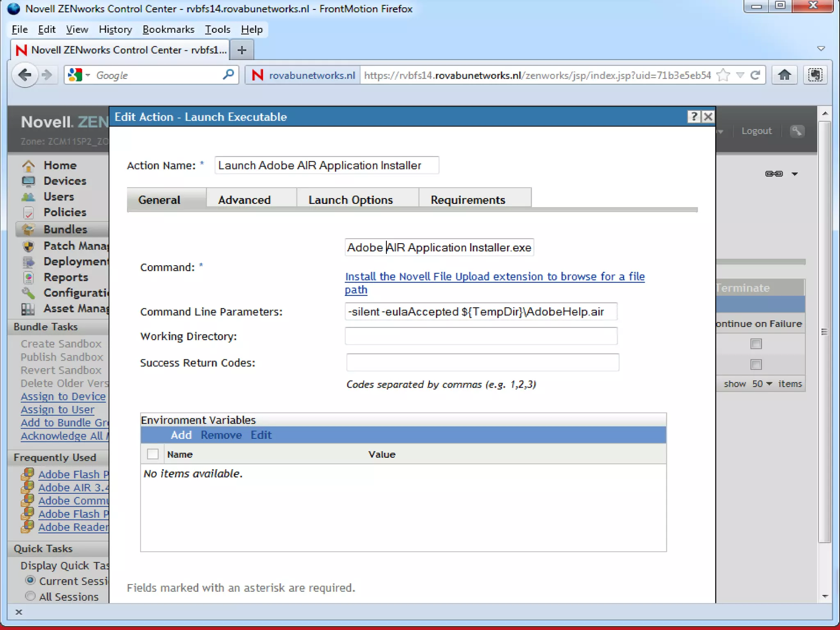Viewport: 840px width, 630px height.
Task: Click the Policies document icon
Action: tap(28, 212)
